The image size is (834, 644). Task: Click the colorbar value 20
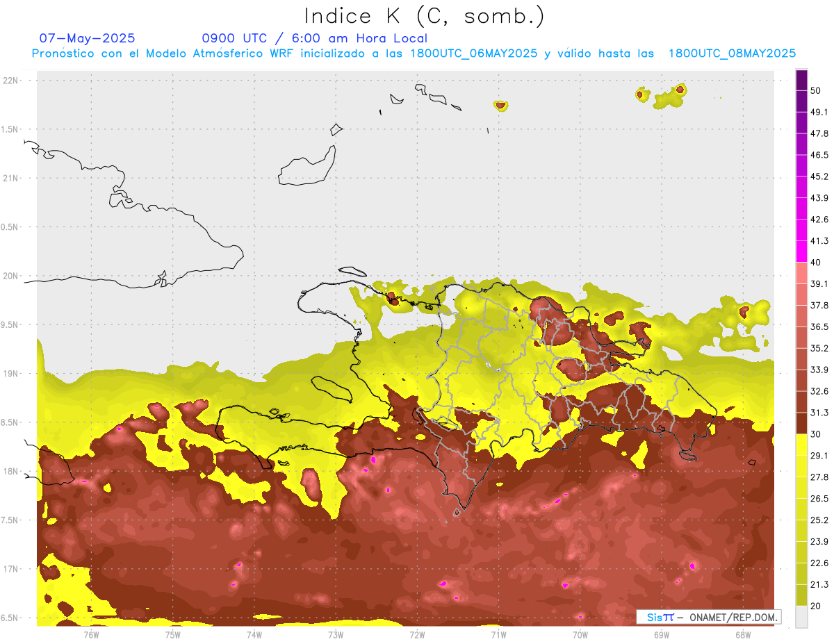(816, 606)
